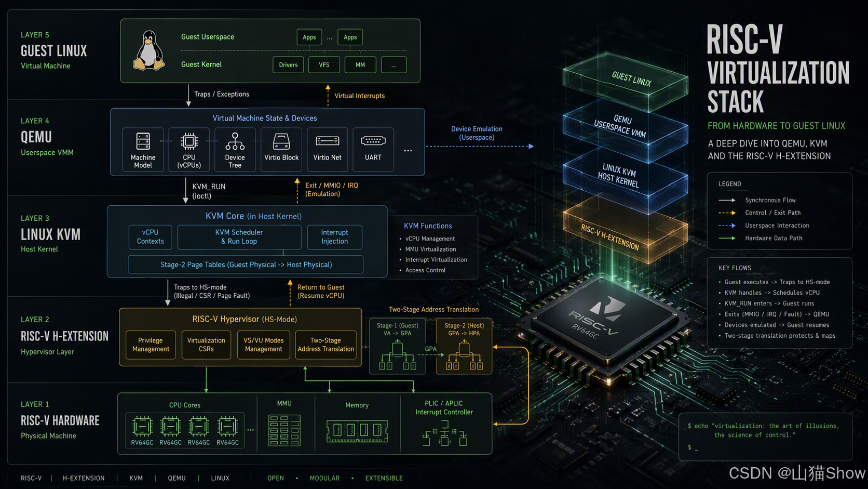Click the "CPU Cores" heading in RISC-V Hardware
Screen dimensions: 868x489
[x=184, y=405]
